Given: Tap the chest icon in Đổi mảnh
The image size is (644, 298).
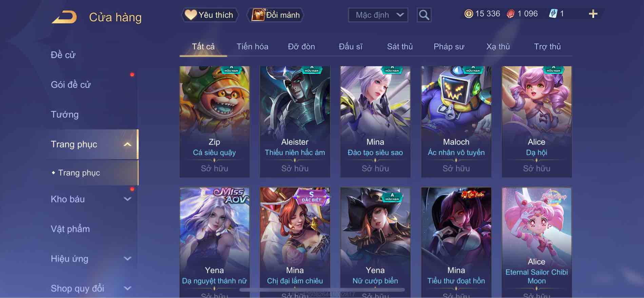Looking at the screenshot, I should point(258,15).
